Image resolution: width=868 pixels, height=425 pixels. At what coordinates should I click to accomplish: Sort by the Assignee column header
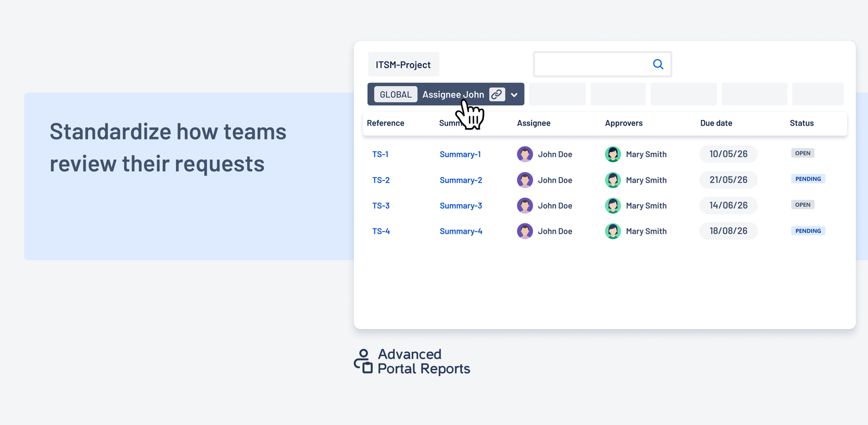(x=534, y=123)
